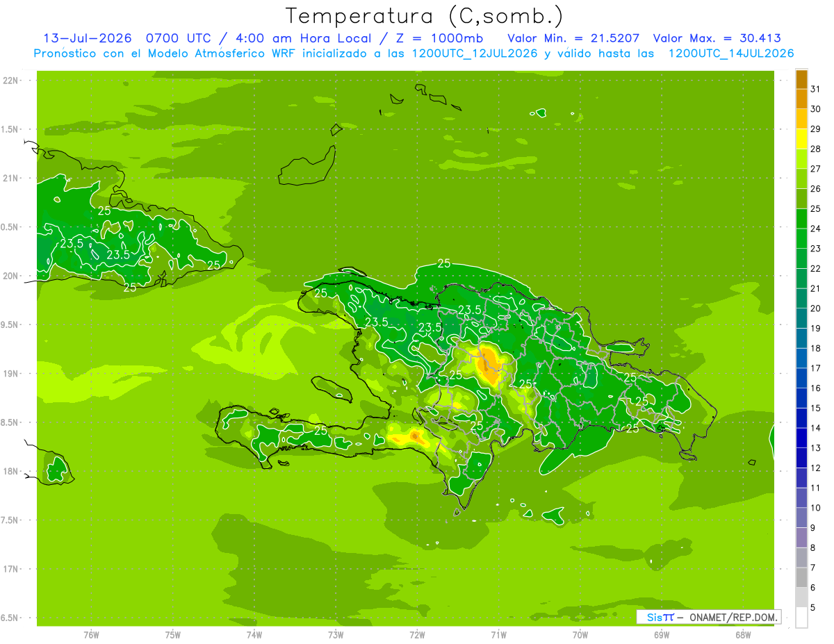Screen dimensions: 834x644
Task: Click the colorbar swatch between 25 and 26
Action: click(x=801, y=199)
